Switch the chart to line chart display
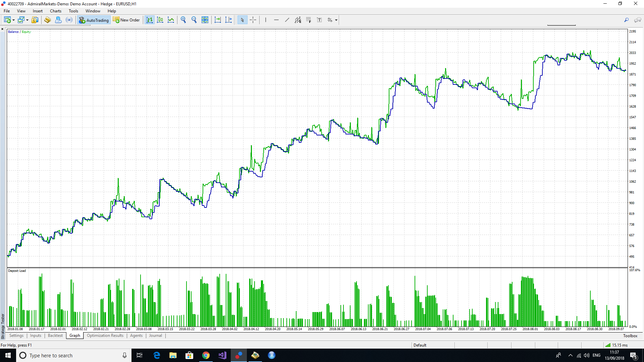This screenshot has width=644, height=362. pyautogui.click(x=171, y=20)
